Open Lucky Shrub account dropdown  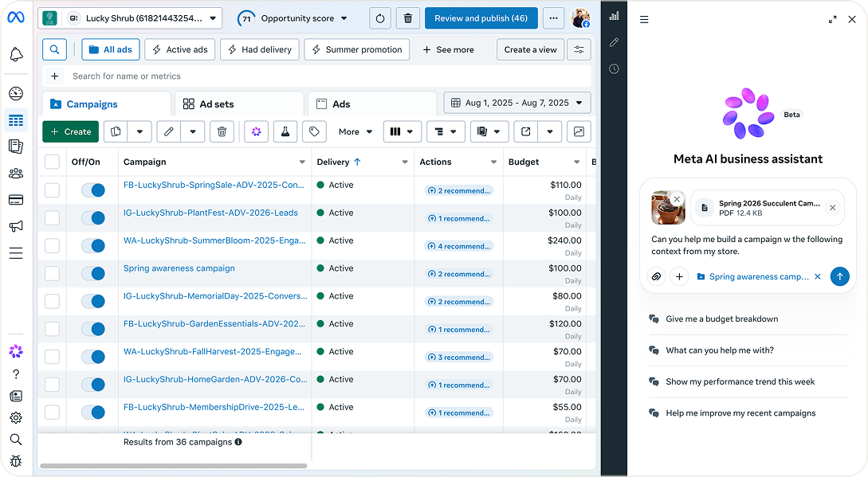coord(130,18)
